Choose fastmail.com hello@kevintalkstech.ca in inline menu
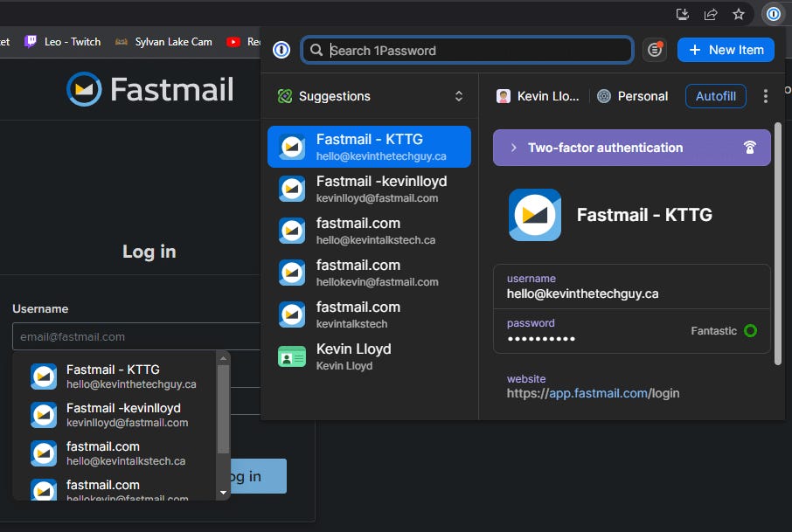This screenshot has height=532, width=792. tap(115, 453)
